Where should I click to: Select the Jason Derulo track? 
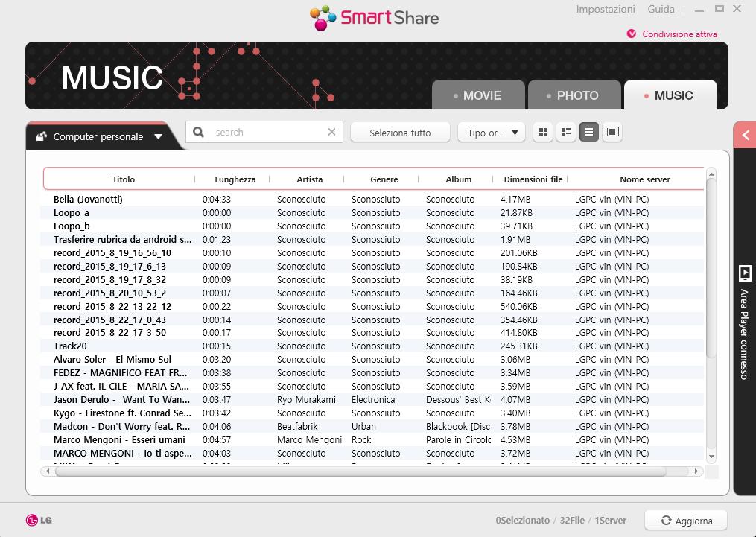pyautogui.click(x=372, y=400)
